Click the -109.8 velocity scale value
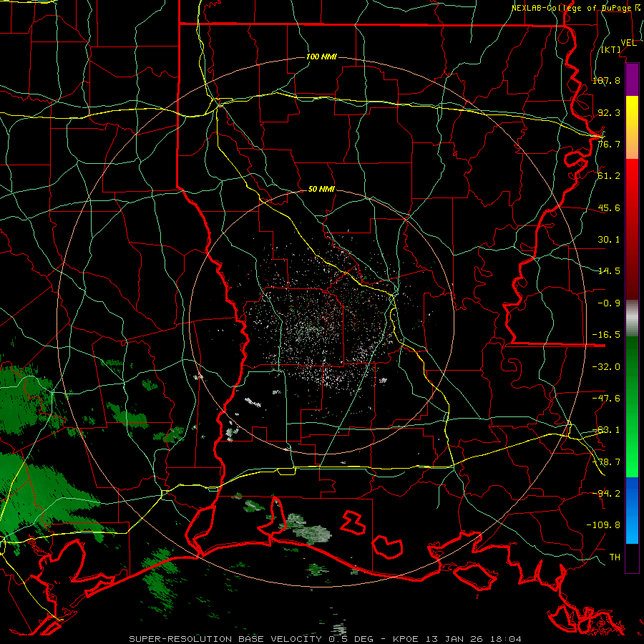Screen dimensions: 644x644 click(603, 525)
